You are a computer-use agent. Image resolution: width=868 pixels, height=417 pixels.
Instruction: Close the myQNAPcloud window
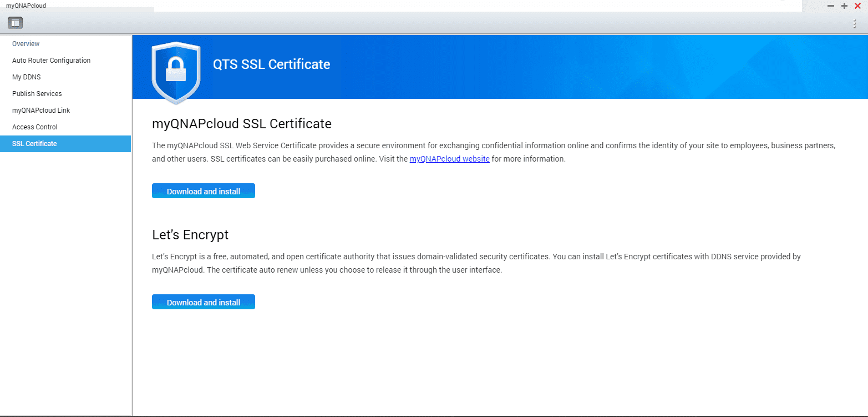(857, 6)
